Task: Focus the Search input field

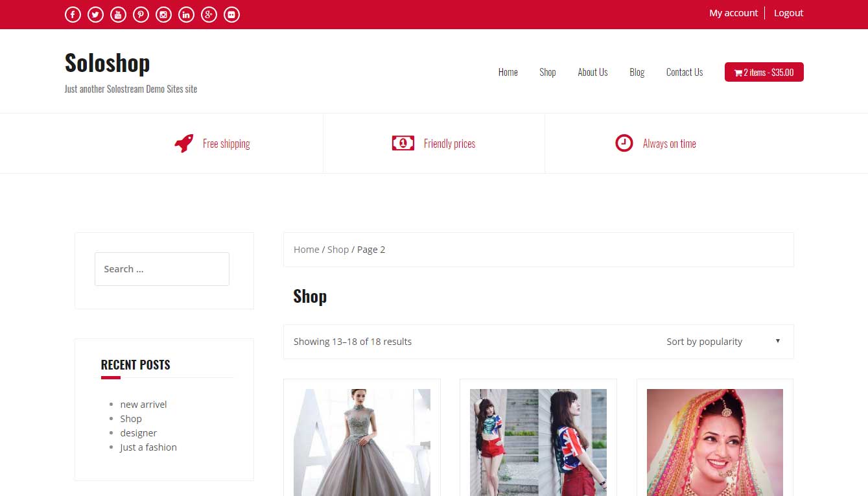Action: pos(162,269)
